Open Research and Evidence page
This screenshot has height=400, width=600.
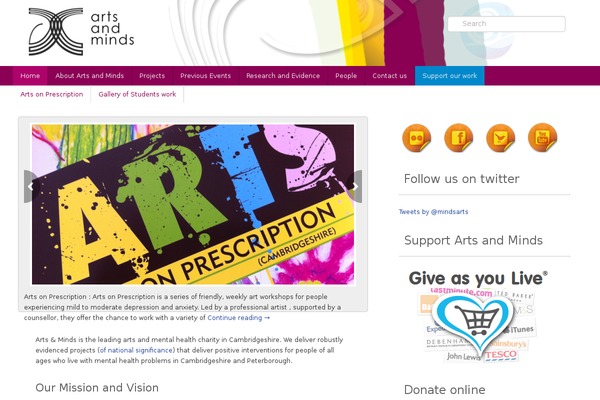point(283,76)
